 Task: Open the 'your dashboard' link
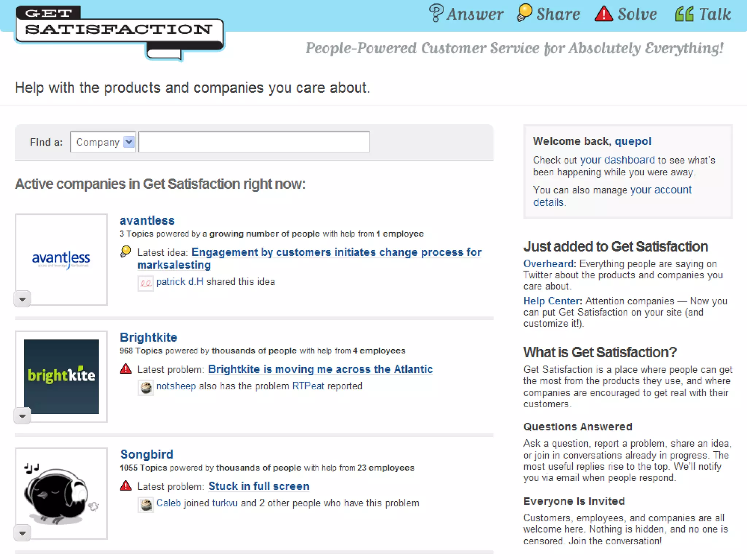coord(617,160)
